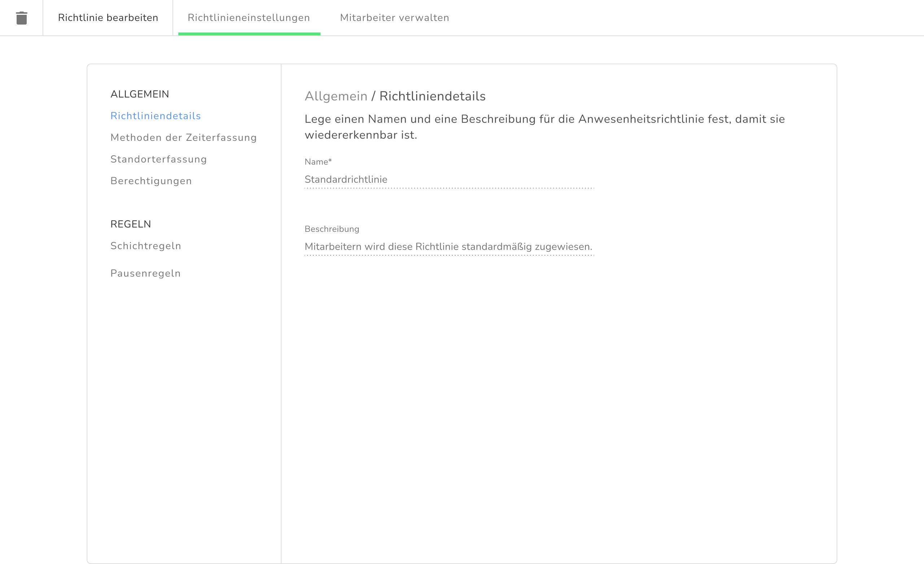Switch to Mitarbeiter verwalten tab
Screen dimensions: 924x564
point(394,18)
